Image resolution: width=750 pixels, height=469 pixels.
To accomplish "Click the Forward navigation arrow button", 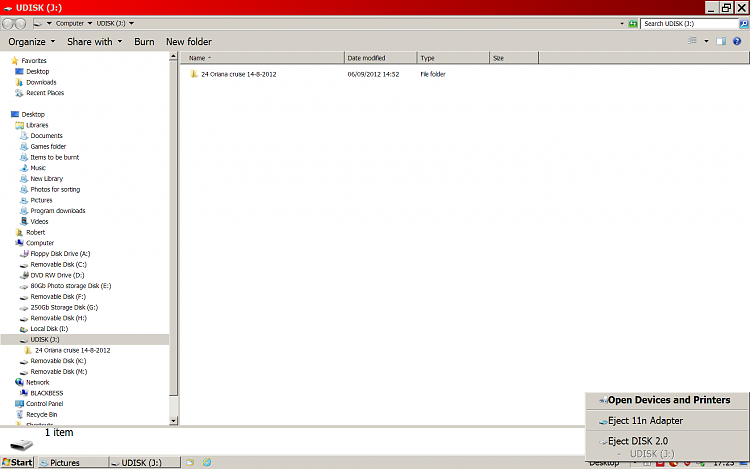I will click(x=20, y=23).
